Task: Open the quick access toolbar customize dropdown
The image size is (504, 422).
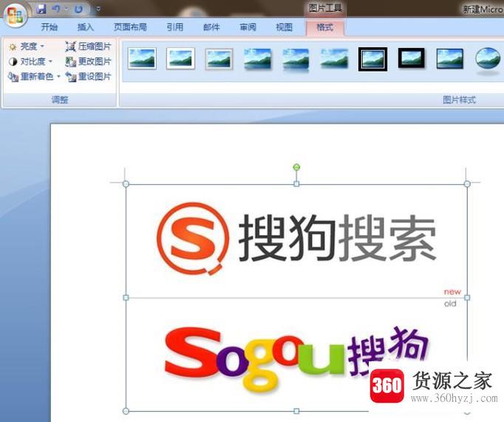Action: click(98, 9)
